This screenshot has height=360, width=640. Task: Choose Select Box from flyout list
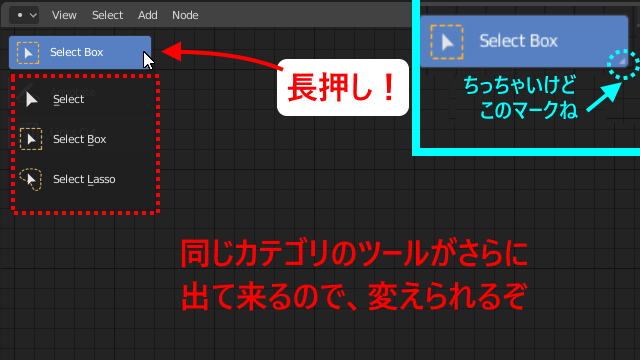85,139
